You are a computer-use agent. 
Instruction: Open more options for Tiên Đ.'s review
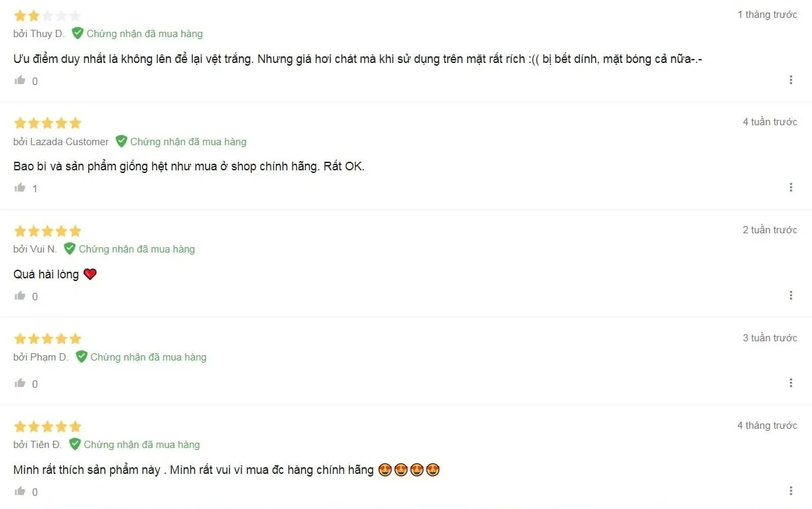point(791,491)
